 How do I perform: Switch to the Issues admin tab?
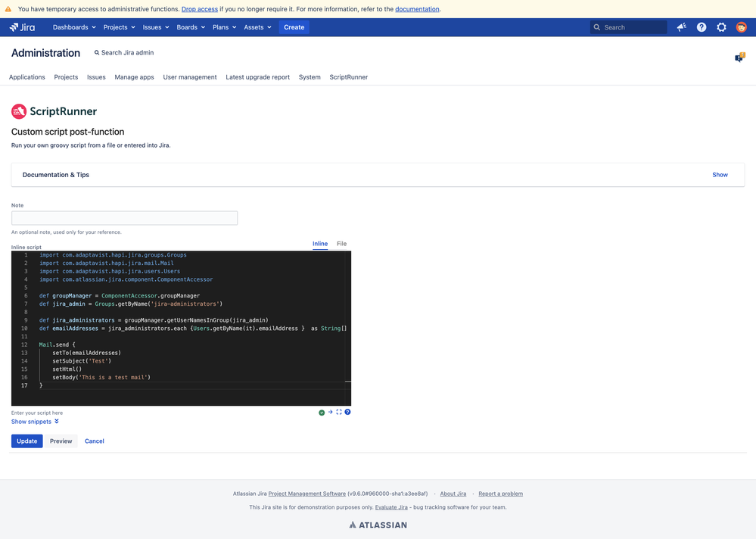pyautogui.click(x=96, y=77)
